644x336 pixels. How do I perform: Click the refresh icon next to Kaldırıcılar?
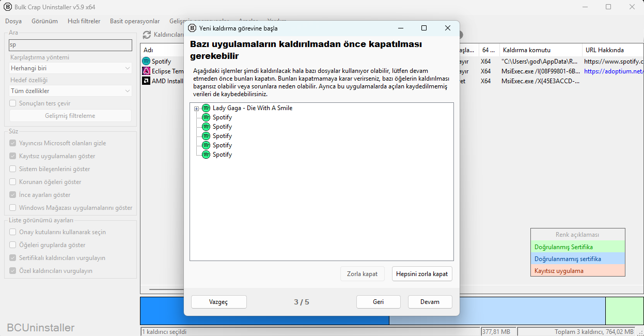click(x=147, y=35)
